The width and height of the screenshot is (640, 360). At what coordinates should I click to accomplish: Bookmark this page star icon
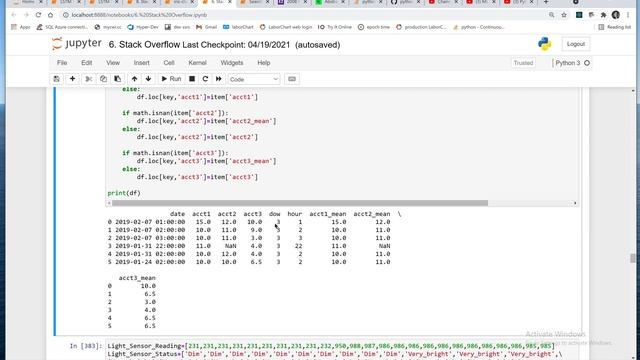(564, 15)
